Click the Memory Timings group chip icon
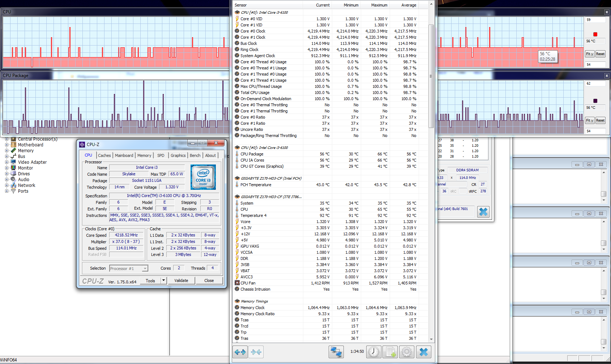Screen dimensions: 611x364 coord(237,301)
